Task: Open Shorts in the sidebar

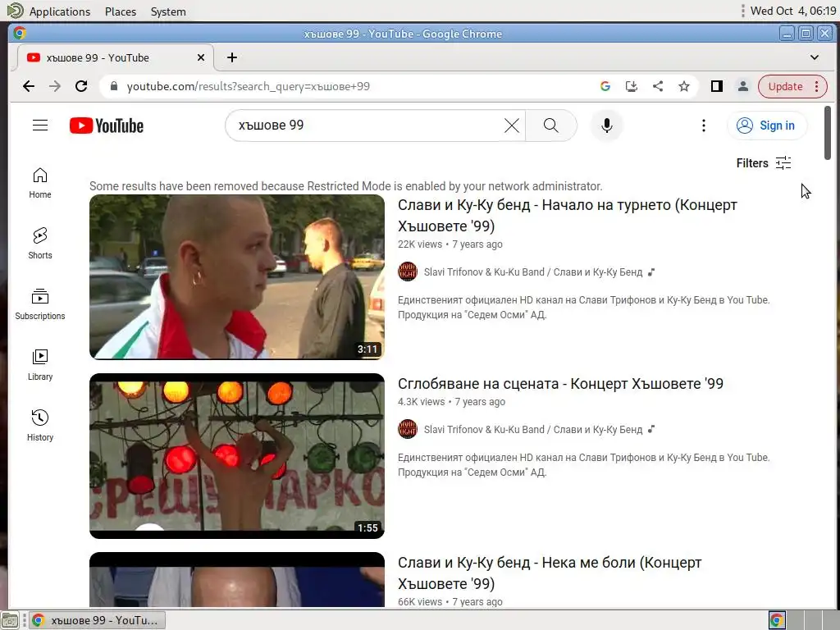Action: (40, 244)
